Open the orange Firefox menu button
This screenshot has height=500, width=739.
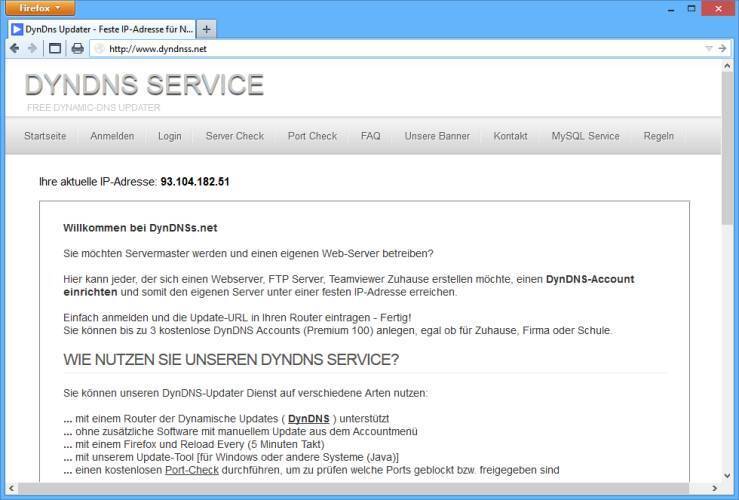click(40, 8)
